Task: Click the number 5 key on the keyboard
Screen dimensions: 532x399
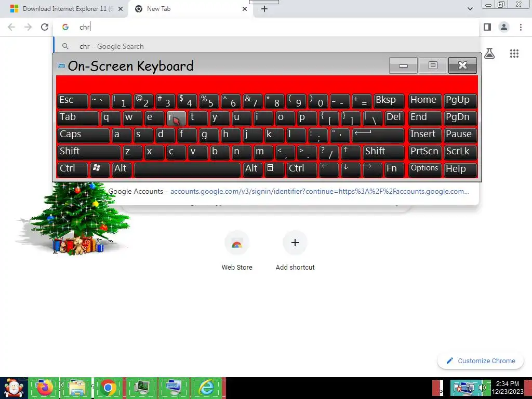Action: pyautogui.click(x=209, y=101)
